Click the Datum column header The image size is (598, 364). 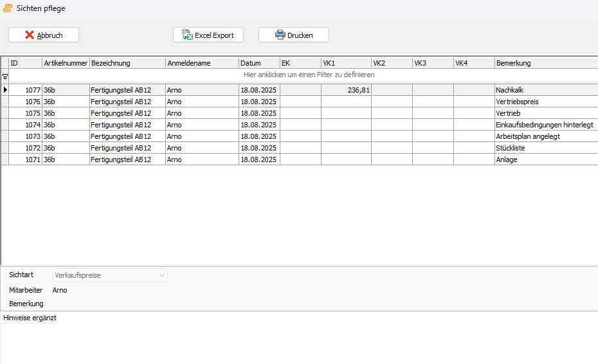258,63
